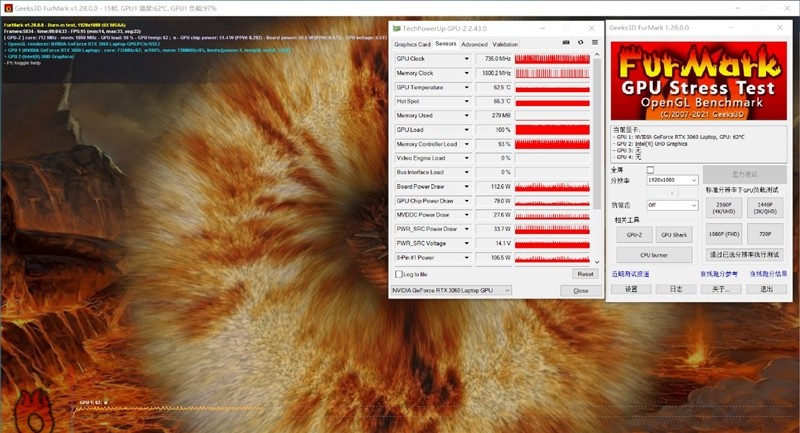Click the Board Power Draw history graph
This screenshot has width=800, height=433.
click(x=552, y=187)
